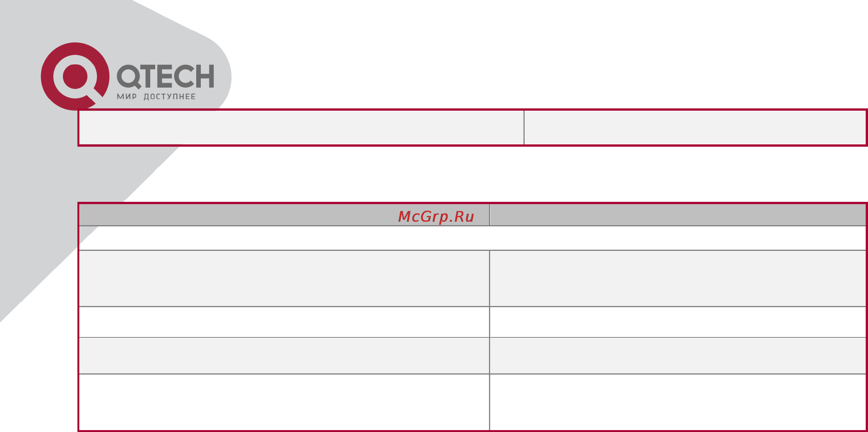Click the bottom white right cell of the lower table

tap(678, 402)
